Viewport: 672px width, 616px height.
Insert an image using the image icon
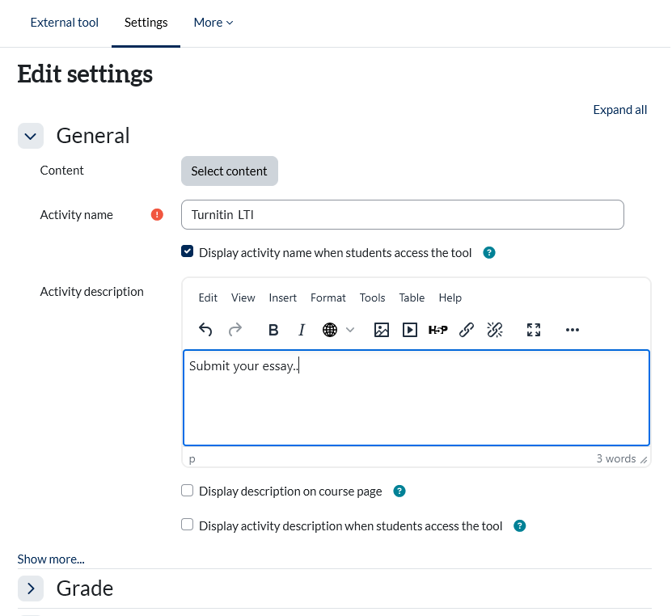tap(382, 330)
